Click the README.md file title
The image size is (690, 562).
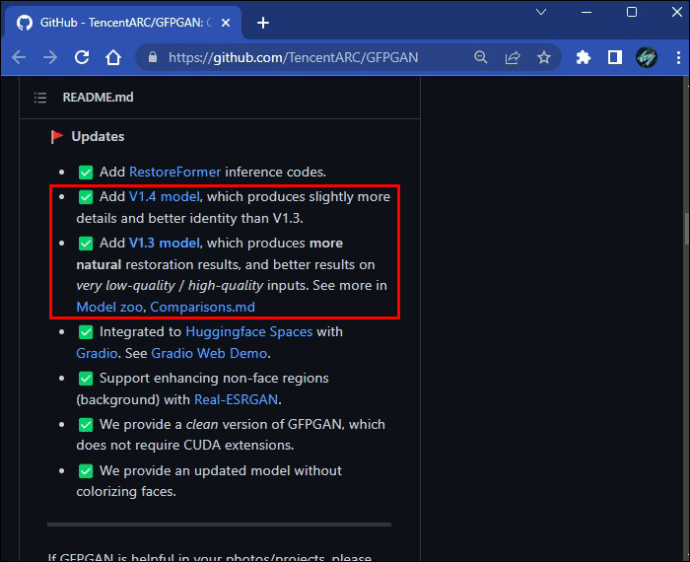98,97
